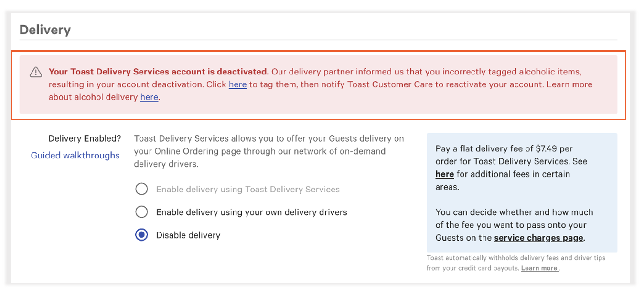644x295 pixels.
Task: Enable delivery using your own delivery drivers
Action: [x=141, y=212]
